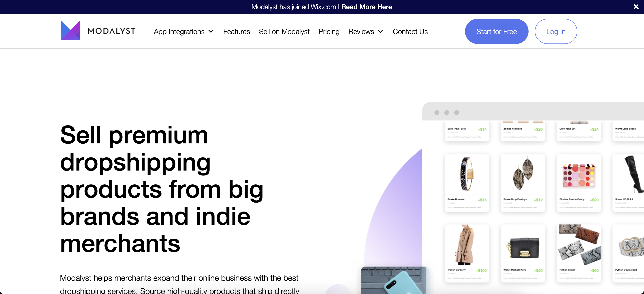Open the Pricing page
The image size is (644, 294).
click(329, 32)
